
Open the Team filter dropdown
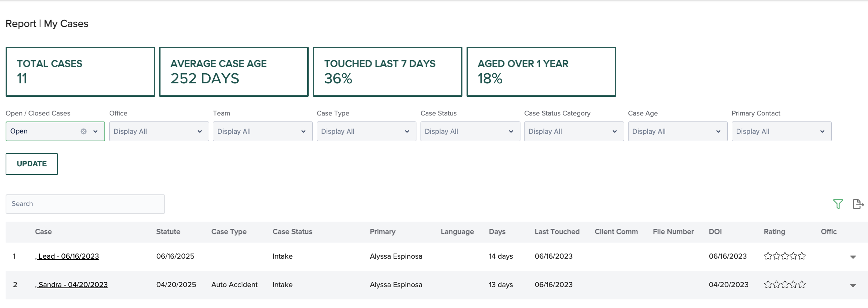pyautogui.click(x=262, y=132)
